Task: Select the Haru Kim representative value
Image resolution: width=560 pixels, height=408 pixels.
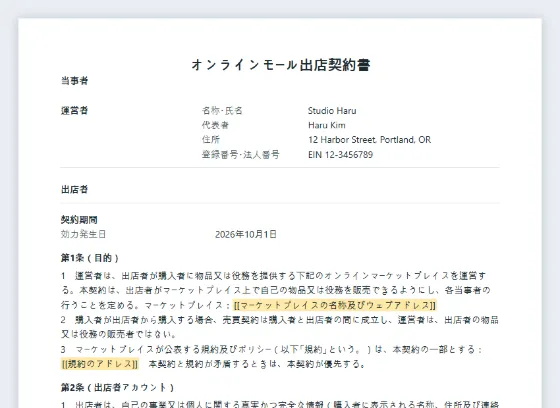Action: 327,125
